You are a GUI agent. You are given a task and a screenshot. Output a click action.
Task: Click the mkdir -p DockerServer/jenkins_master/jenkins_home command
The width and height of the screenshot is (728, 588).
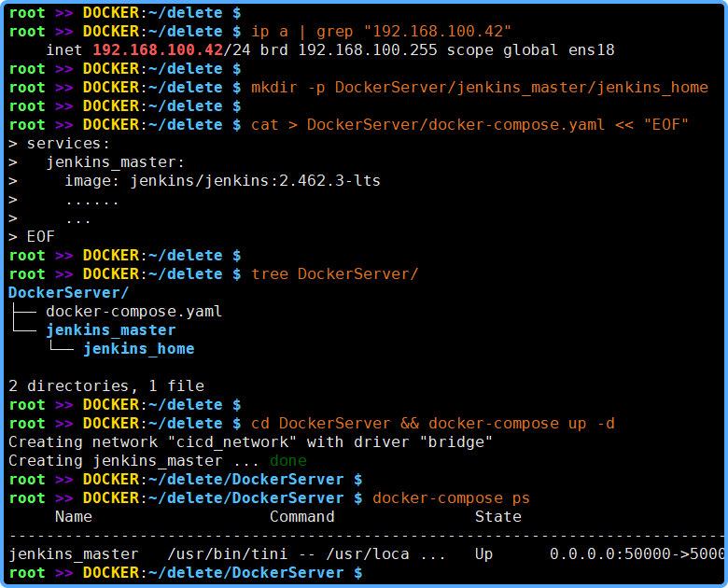(x=480, y=88)
